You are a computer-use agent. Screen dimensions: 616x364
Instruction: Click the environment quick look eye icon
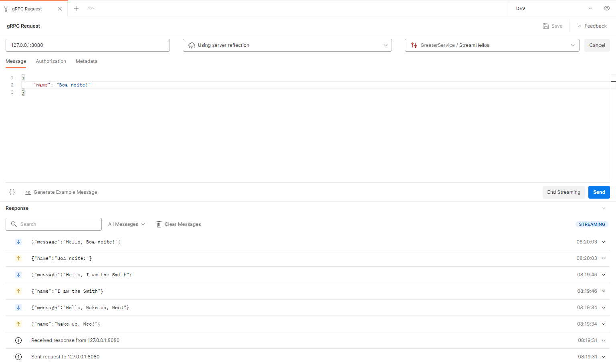click(607, 8)
